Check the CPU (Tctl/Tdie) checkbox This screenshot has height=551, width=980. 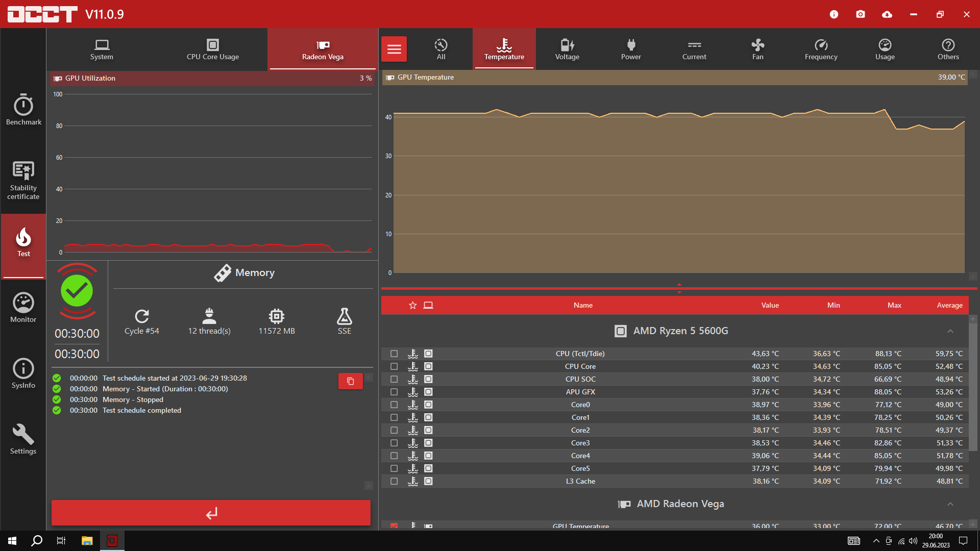coord(394,354)
